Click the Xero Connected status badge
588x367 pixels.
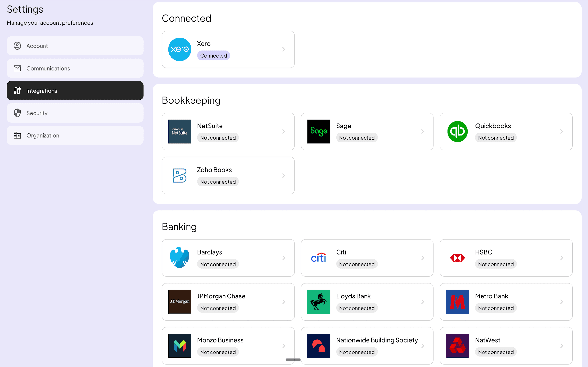click(213, 56)
